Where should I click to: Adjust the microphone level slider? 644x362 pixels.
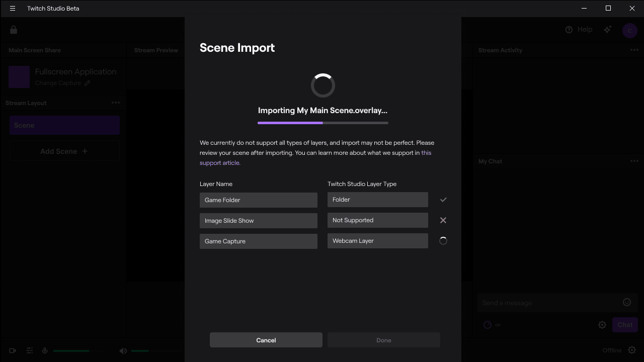[x=79, y=351]
